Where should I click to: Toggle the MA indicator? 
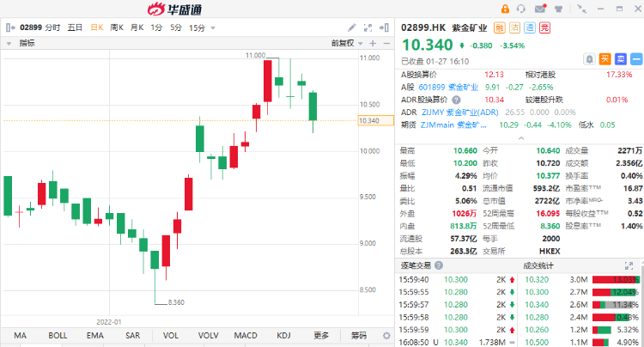[20, 336]
